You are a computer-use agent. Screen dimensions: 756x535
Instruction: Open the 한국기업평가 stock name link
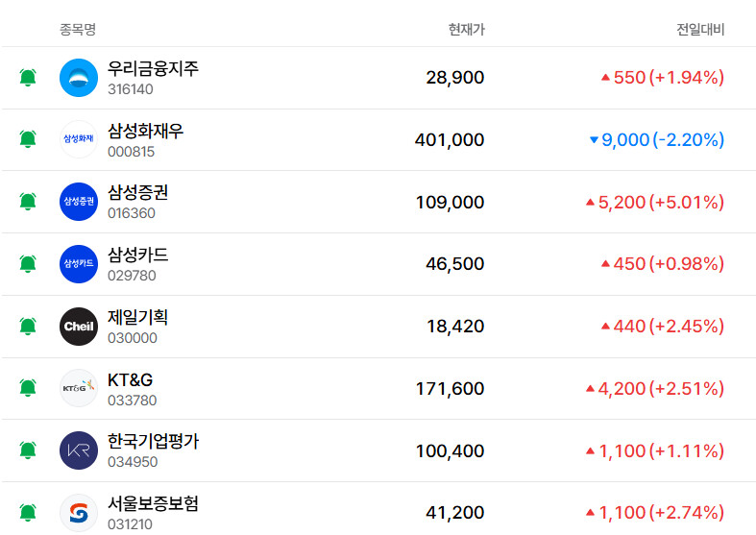point(154,442)
